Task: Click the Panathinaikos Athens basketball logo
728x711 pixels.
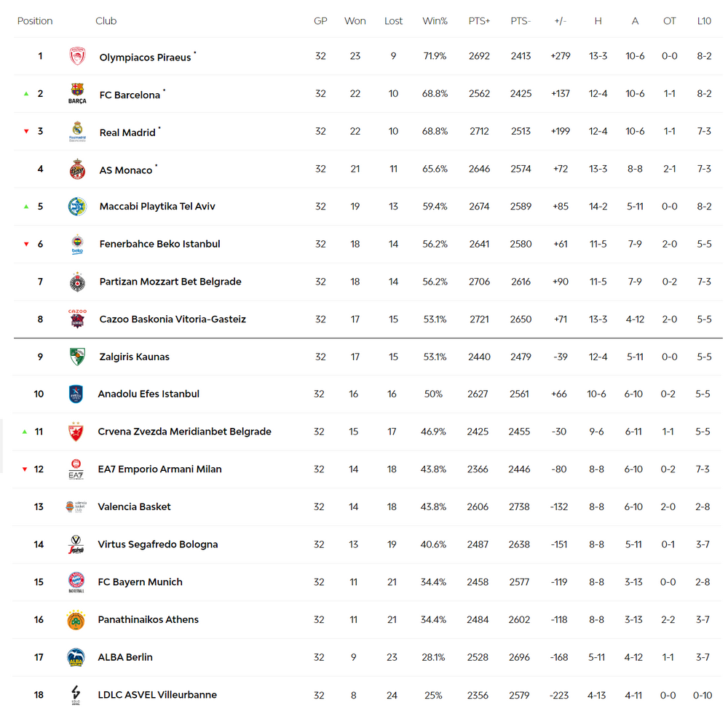Action: (x=76, y=619)
